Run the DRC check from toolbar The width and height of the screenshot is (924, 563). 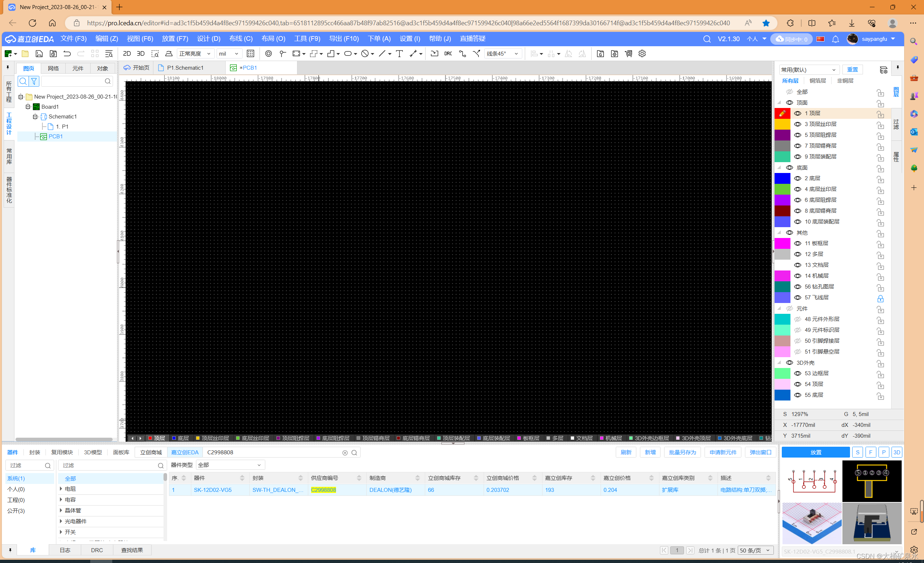(448, 54)
